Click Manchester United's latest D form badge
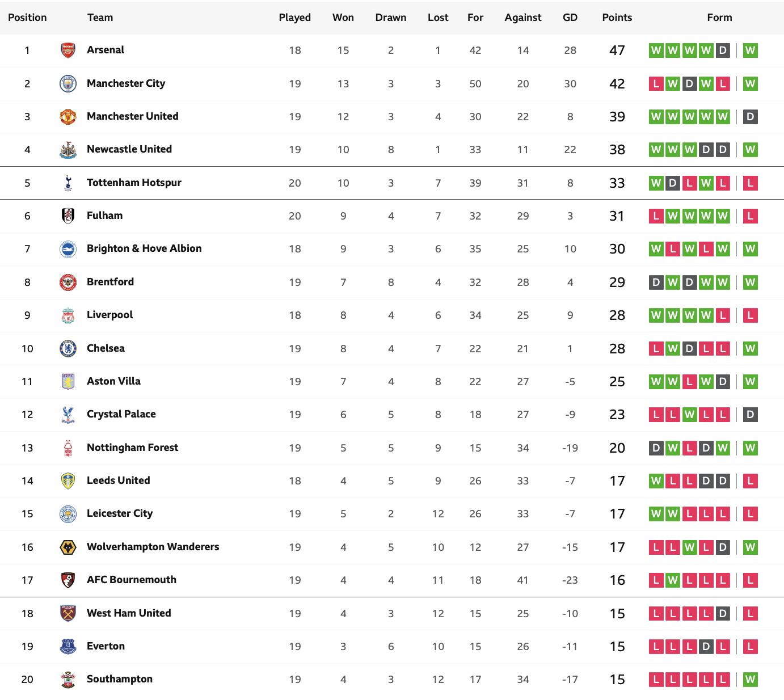 tap(751, 117)
